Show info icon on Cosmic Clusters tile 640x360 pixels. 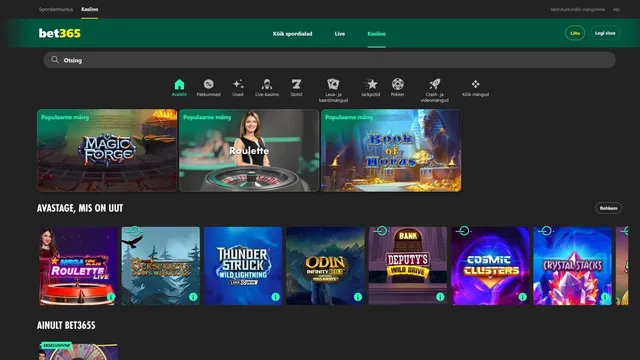[x=522, y=297]
